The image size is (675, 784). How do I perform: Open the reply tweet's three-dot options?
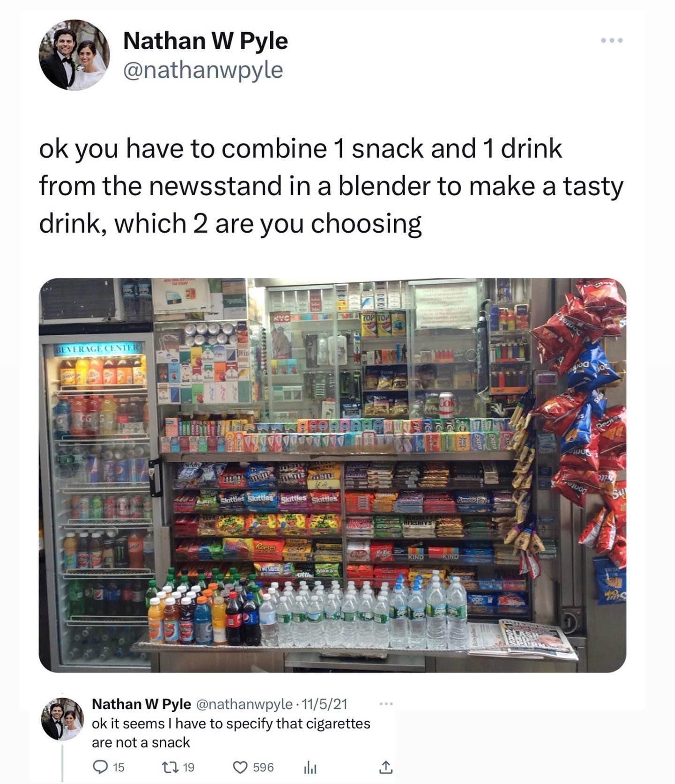386,703
